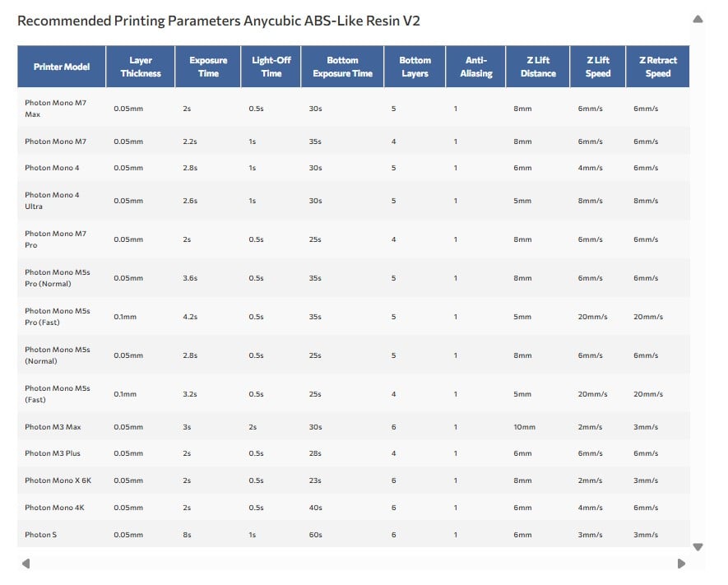Click the Photon Mono 4 Ultra row label

point(52,201)
